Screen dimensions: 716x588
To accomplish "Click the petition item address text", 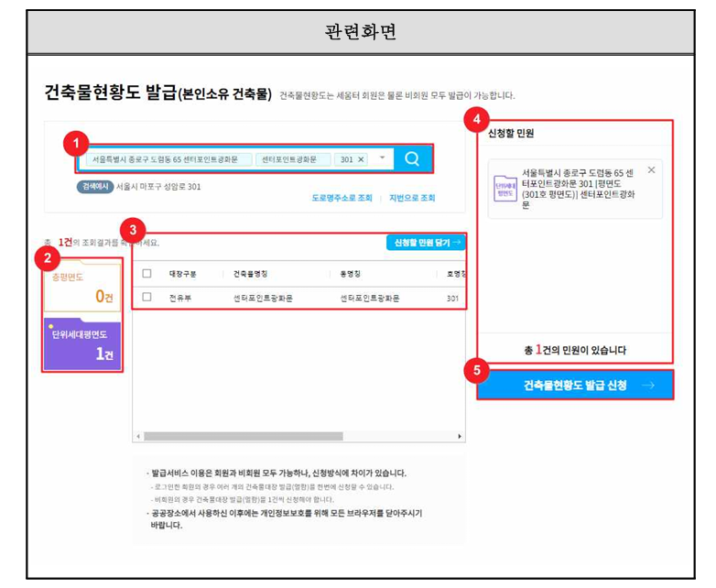I will [x=579, y=189].
